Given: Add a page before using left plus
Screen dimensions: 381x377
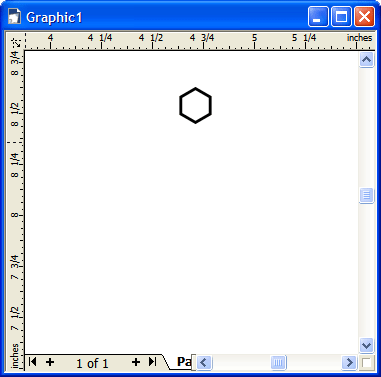Looking at the screenshot, I should coord(50,362).
